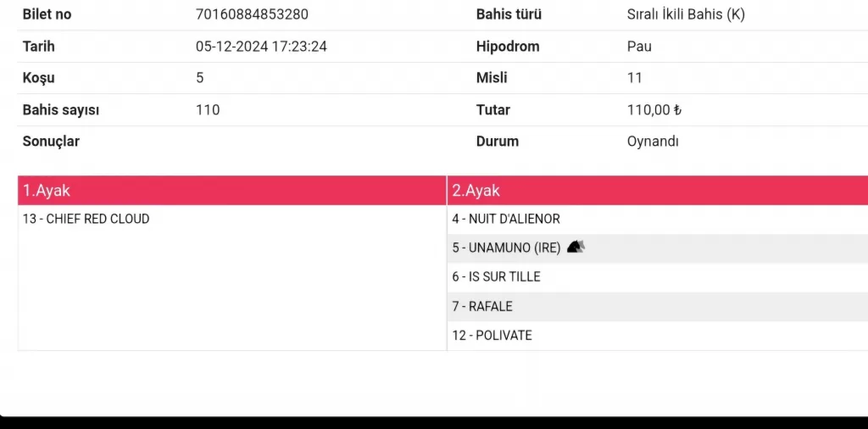The image size is (868, 429).
Task: Click the Sonuçlar label
Action: (51, 142)
